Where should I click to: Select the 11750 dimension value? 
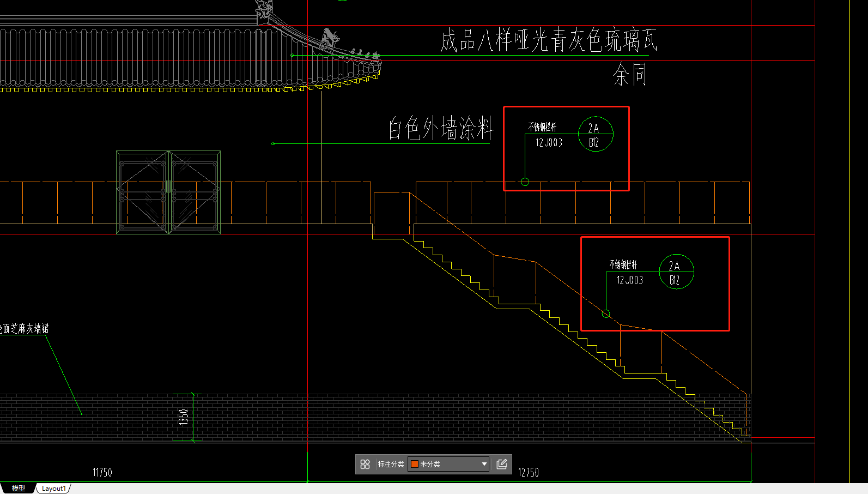point(102,472)
